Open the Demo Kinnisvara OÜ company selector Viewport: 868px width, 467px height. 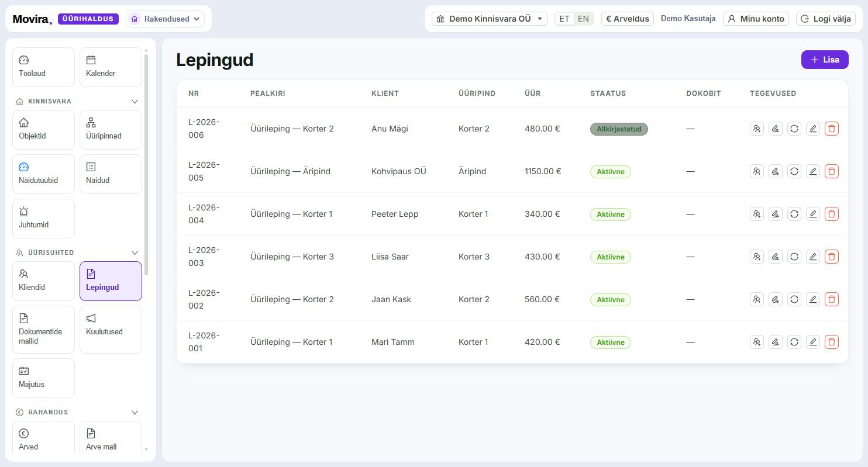pos(490,19)
